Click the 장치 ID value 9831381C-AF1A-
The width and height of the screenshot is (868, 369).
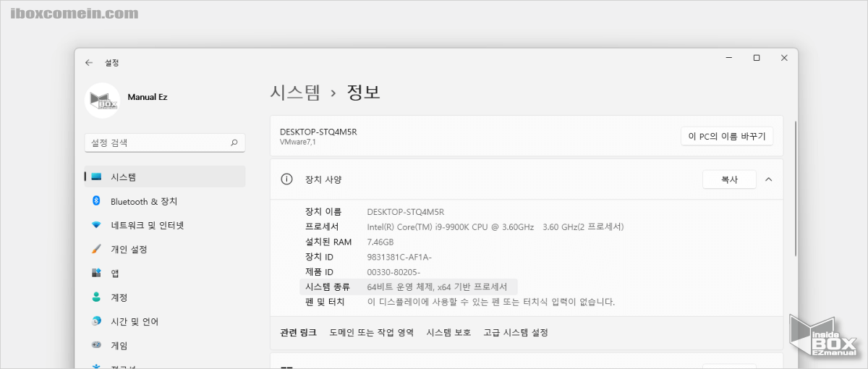click(x=399, y=258)
